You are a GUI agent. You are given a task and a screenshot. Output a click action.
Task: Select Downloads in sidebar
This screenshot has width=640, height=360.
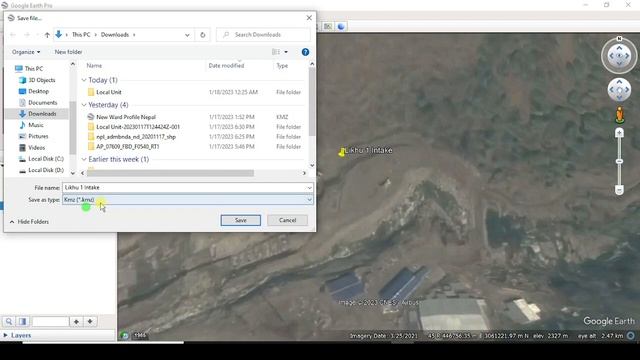[x=38, y=113]
